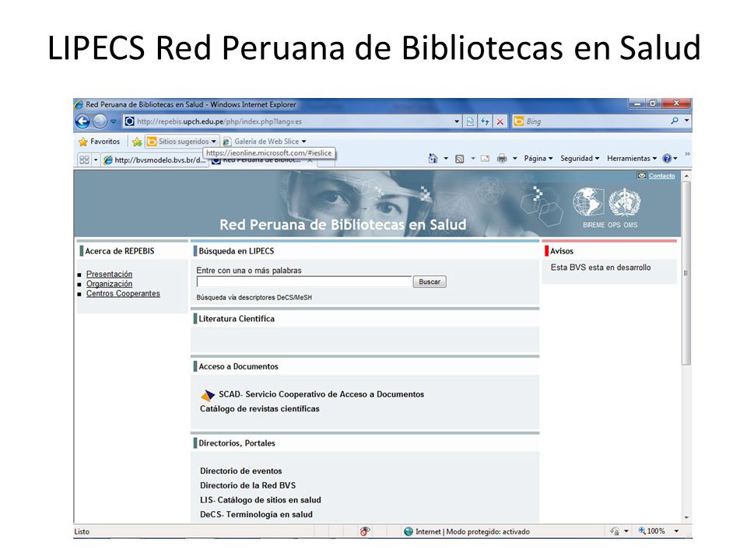The width and height of the screenshot is (747, 560).
Task: Click the Internet | Modo protegido: activado status text
Action: click(472, 531)
